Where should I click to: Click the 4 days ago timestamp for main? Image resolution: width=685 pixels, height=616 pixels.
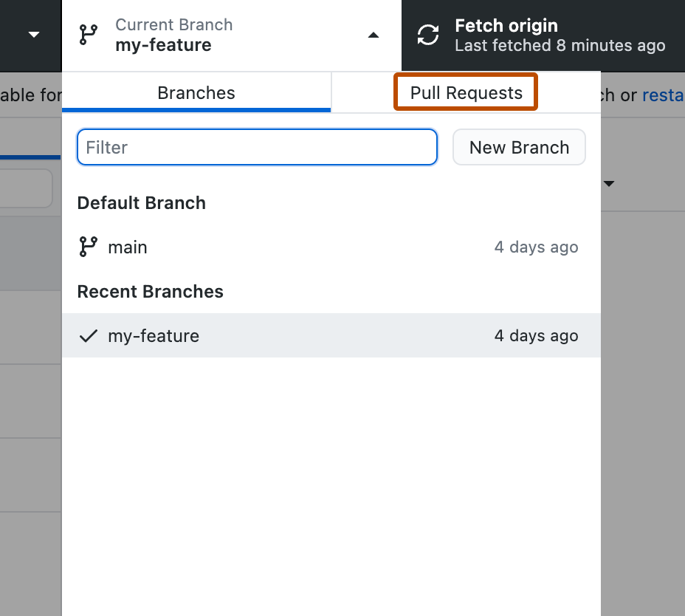tap(536, 247)
